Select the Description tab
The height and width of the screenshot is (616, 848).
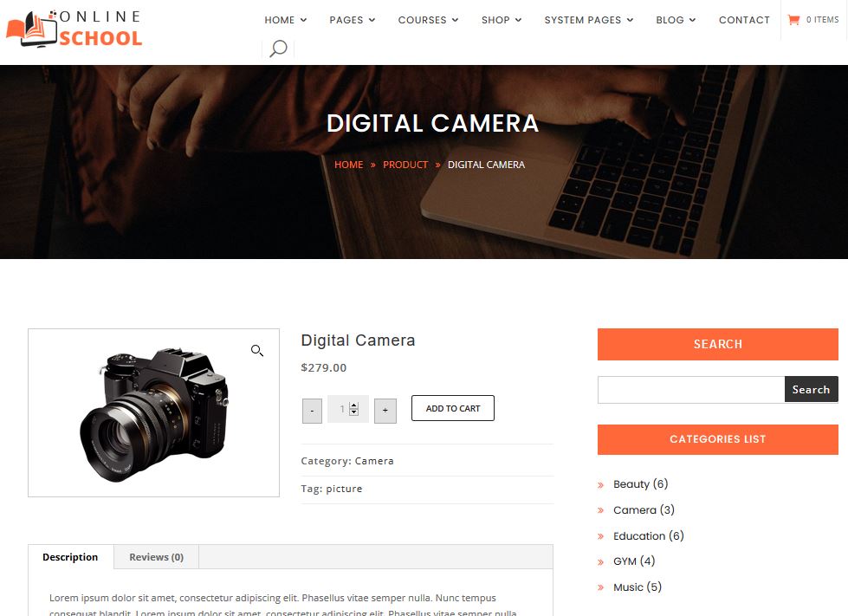click(70, 557)
